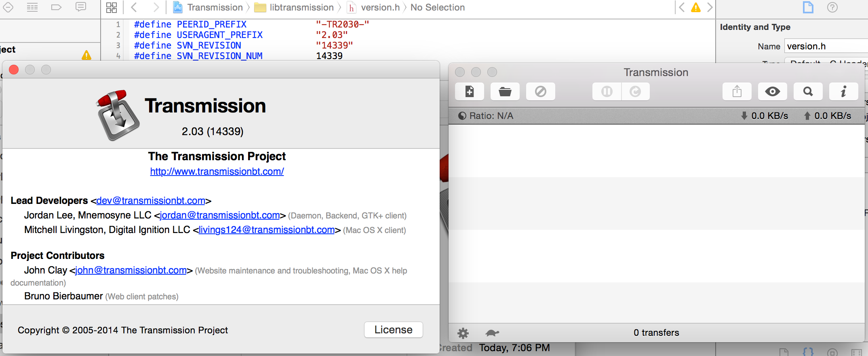Resume all transfers using the circular arrow icon
The image size is (868, 356).
pyautogui.click(x=636, y=91)
